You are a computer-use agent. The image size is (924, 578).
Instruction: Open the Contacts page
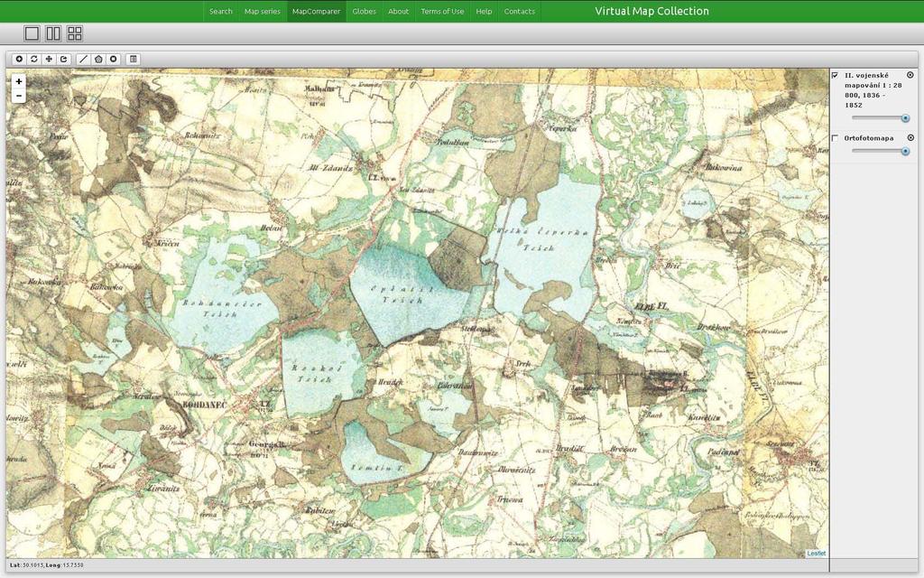[x=519, y=11]
